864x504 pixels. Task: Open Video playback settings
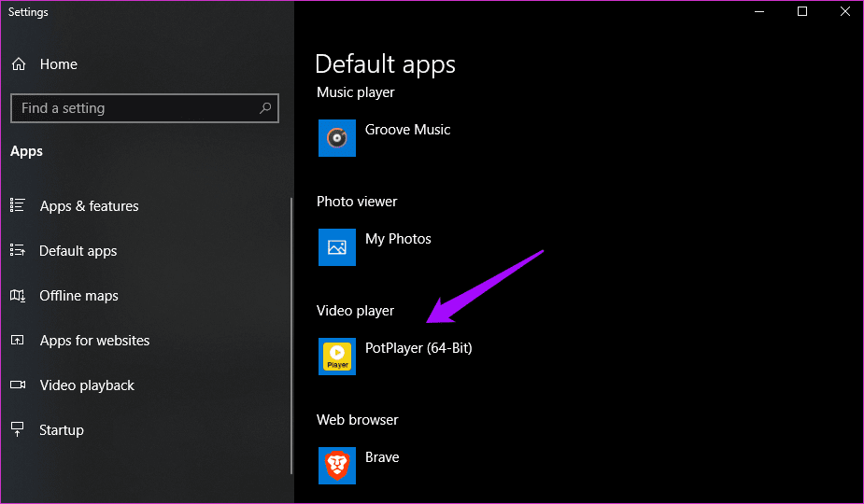pyautogui.click(x=87, y=385)
